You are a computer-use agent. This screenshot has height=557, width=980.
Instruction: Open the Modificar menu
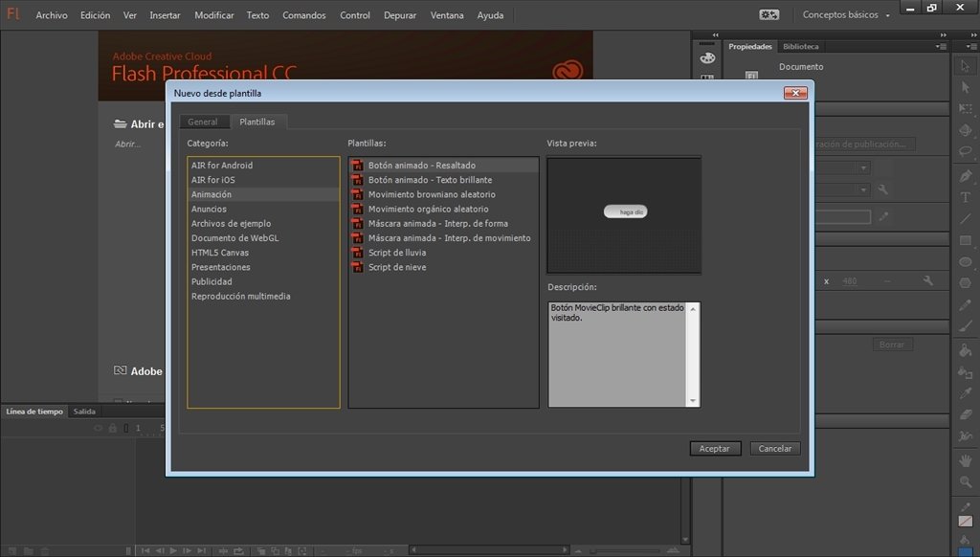click(213, 15)
